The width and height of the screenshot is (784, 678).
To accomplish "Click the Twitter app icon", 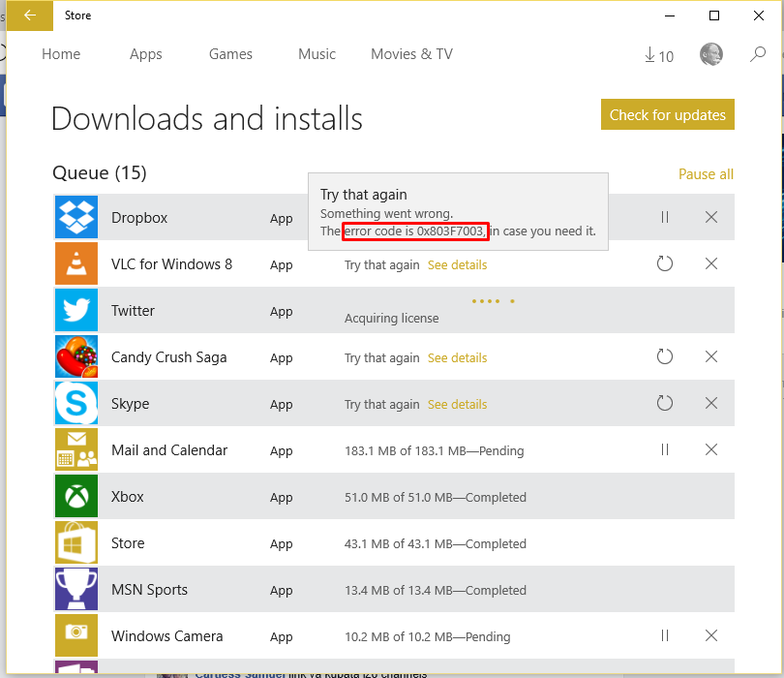I will pos(76,311).
